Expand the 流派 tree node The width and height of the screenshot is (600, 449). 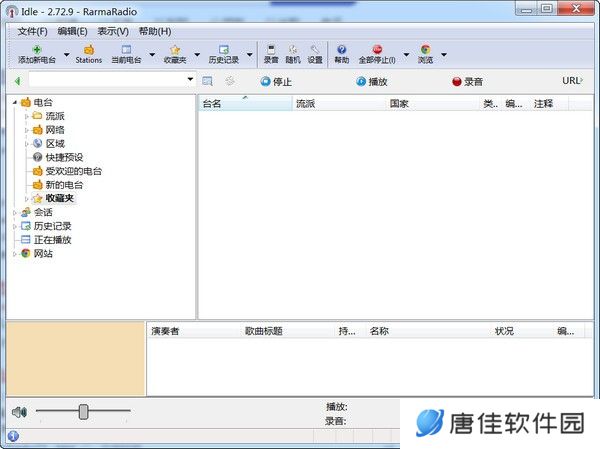(x=27, y=116)
